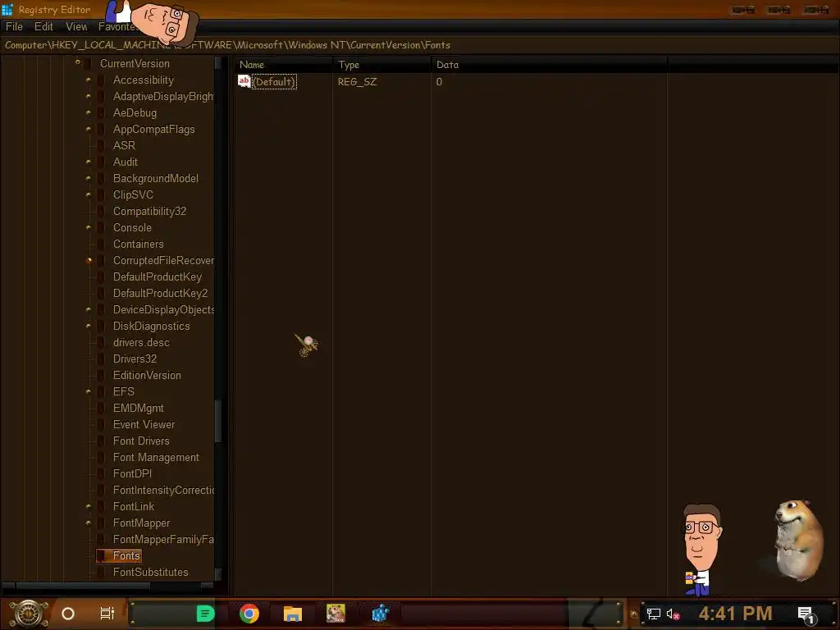Sort values by the Type column header

[381, 64]
